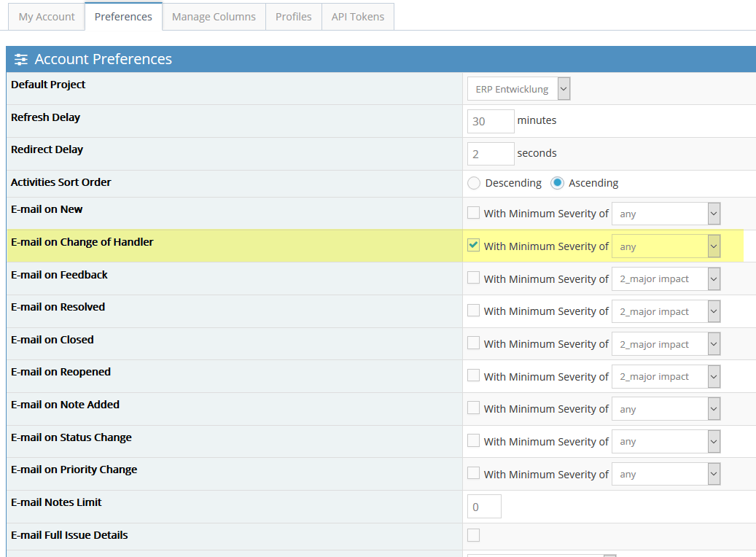Select Descending activities sort order
756x557 pixels.
click(x=474, y=183)
